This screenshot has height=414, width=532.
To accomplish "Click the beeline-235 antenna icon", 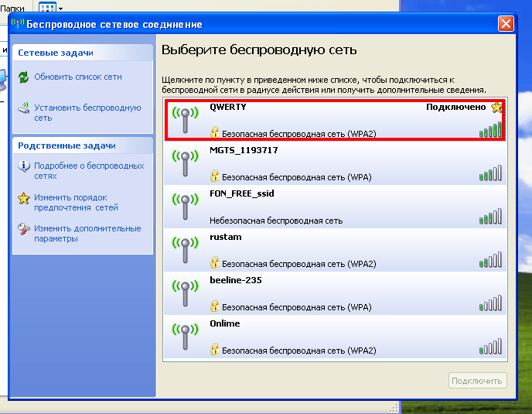I will click(185, 294).
